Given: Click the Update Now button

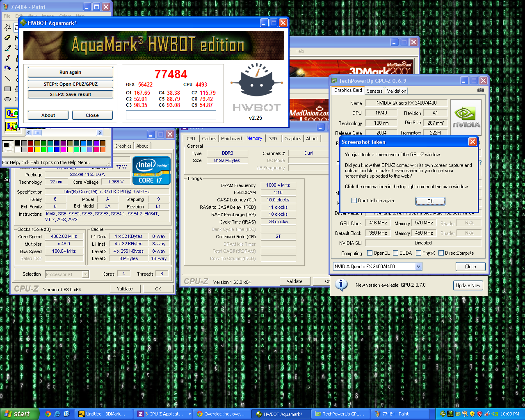Looking at the screenshot, I should coord(468,285).
